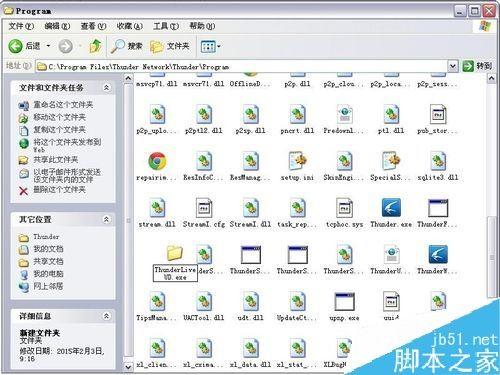Select StreamI.dll file icon
Screen dimensions: 500x375
click(x=251, y=208)
